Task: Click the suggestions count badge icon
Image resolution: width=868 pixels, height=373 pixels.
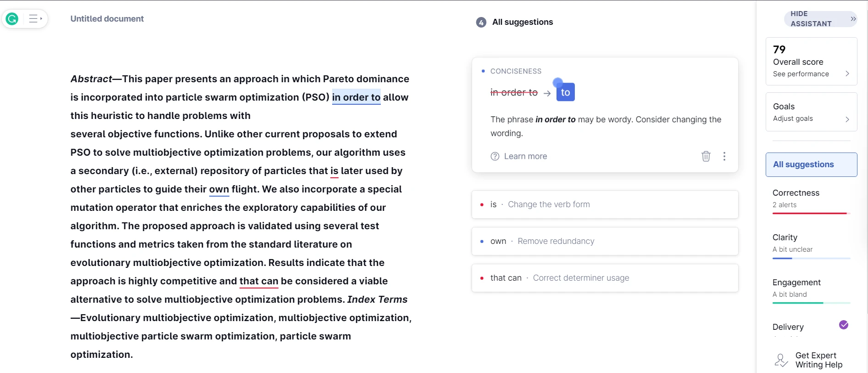Action: tap(481, 22)
